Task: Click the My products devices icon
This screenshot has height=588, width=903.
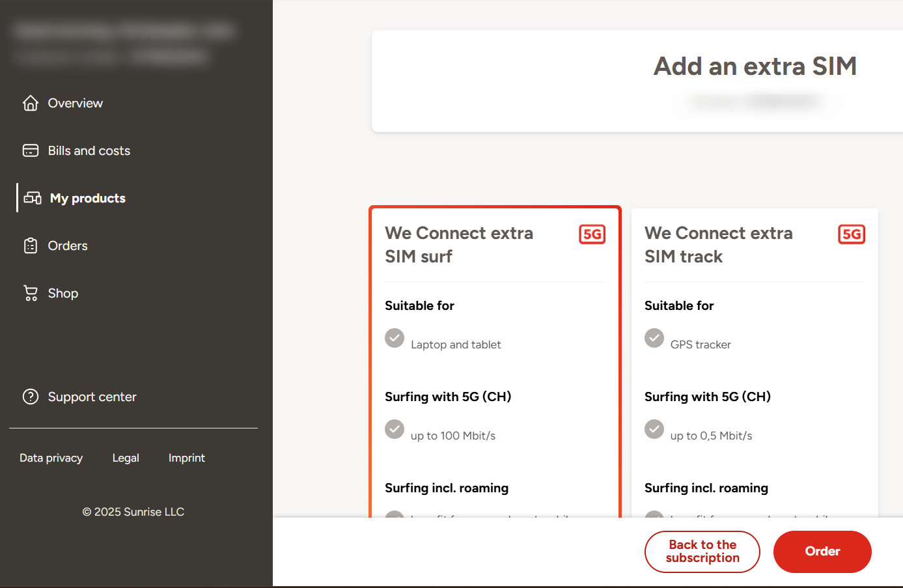Action: [33, 198]
